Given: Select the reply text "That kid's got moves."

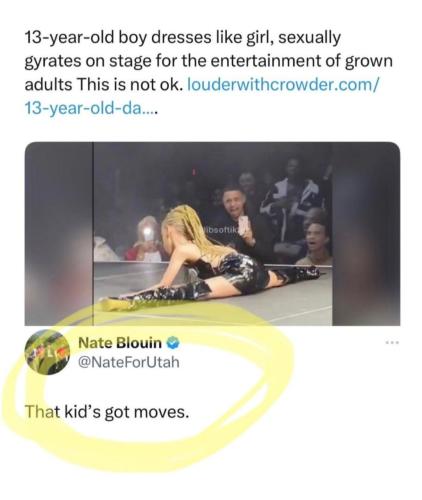Looking at the screenshot, I should pyautogui.click(x=107, y=412).
